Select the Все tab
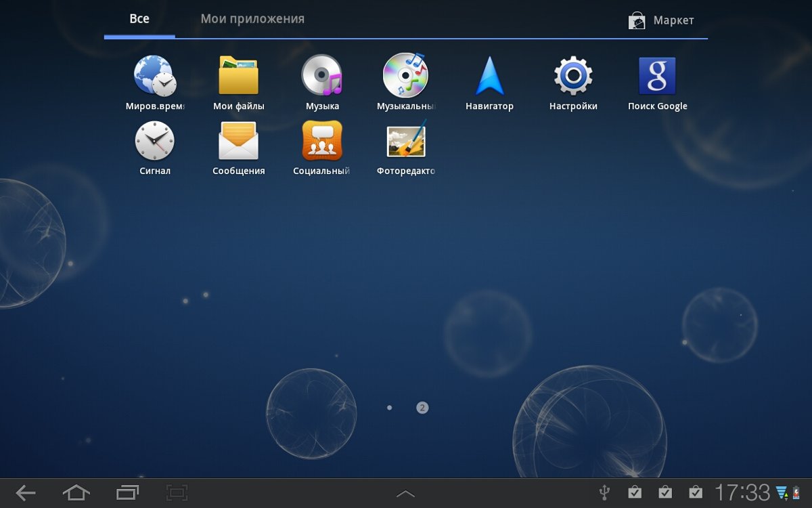Viewport: 812px width, 508px height. (x=139, y=19)
